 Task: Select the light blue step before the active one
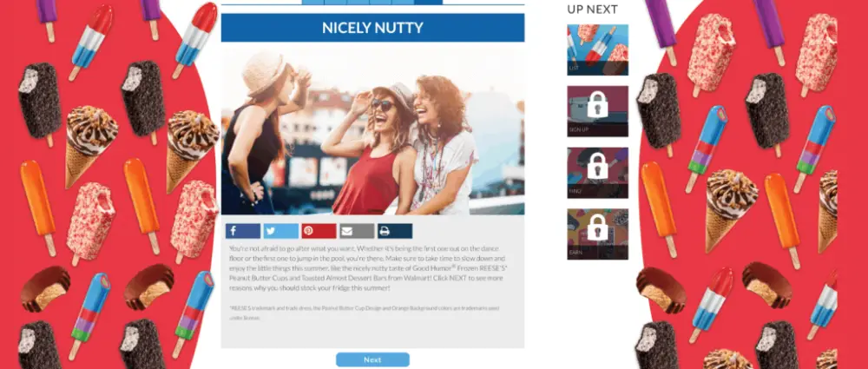[x=403, y=3]
